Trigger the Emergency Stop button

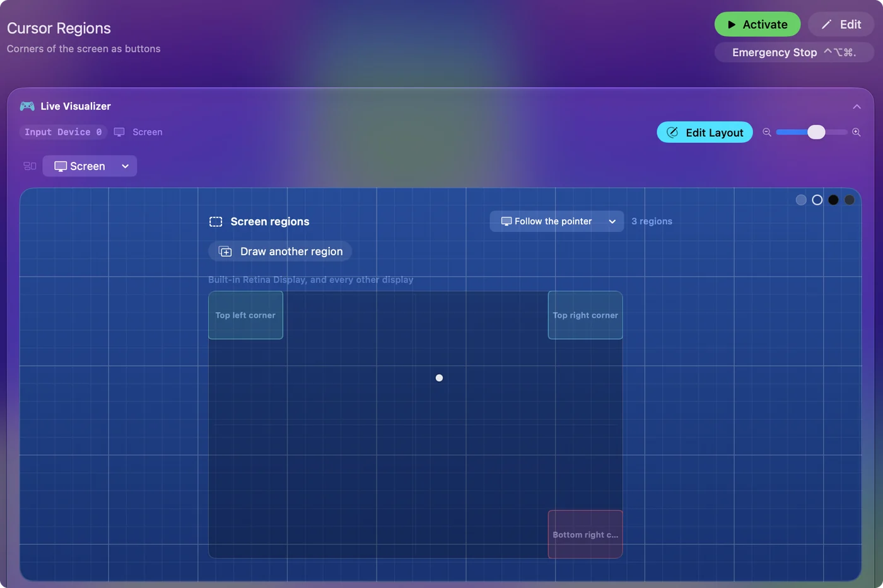click(x=794, y=52)
